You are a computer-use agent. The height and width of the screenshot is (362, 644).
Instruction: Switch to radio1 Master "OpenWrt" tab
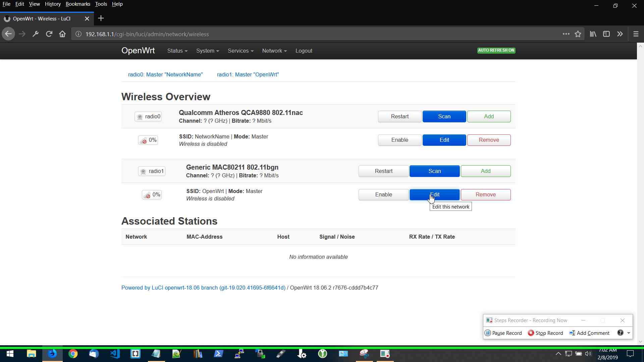click(248, 74)
